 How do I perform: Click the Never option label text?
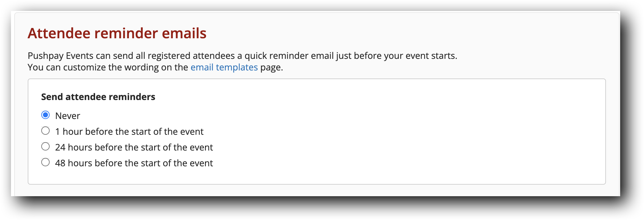pos(68,115)
